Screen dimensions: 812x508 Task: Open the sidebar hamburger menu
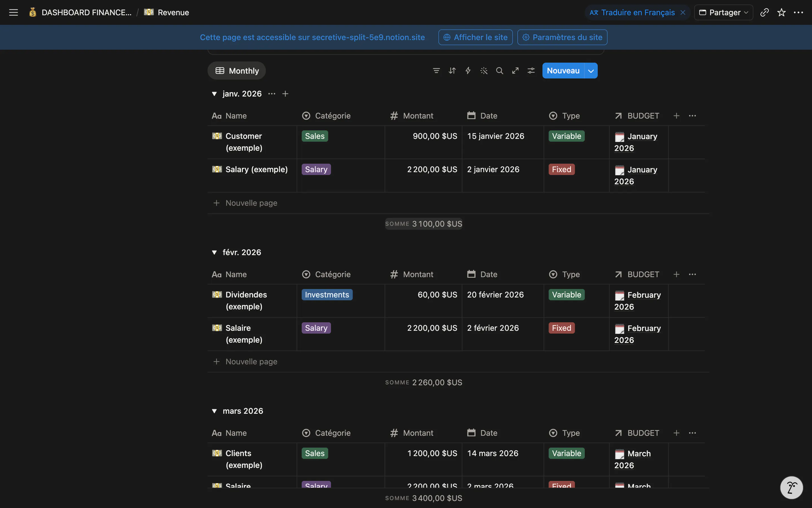click(14, 12)
